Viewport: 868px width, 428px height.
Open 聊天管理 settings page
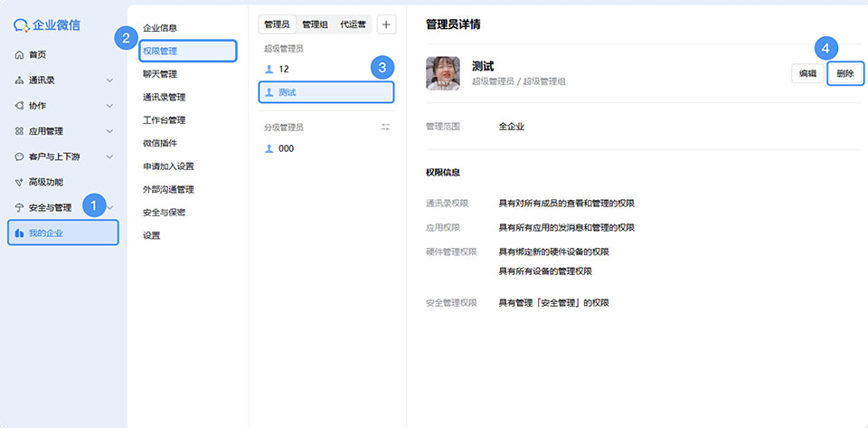(x=160, y=74)
